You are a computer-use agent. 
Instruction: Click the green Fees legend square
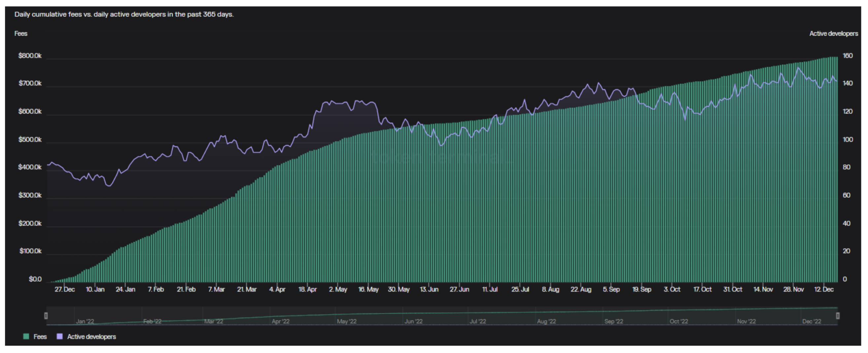[26, 336]
